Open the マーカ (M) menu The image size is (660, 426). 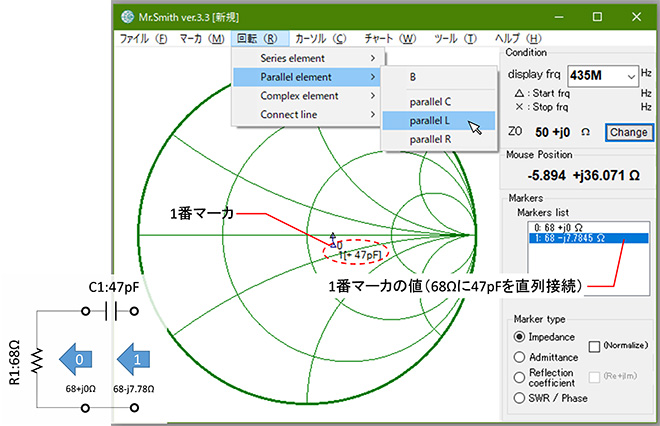coord(202,39)
